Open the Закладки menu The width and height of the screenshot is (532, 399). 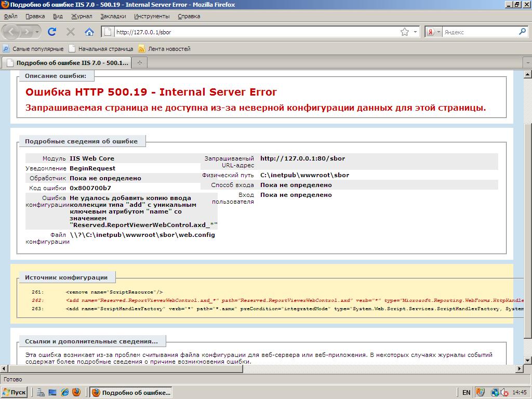[113, 16]
